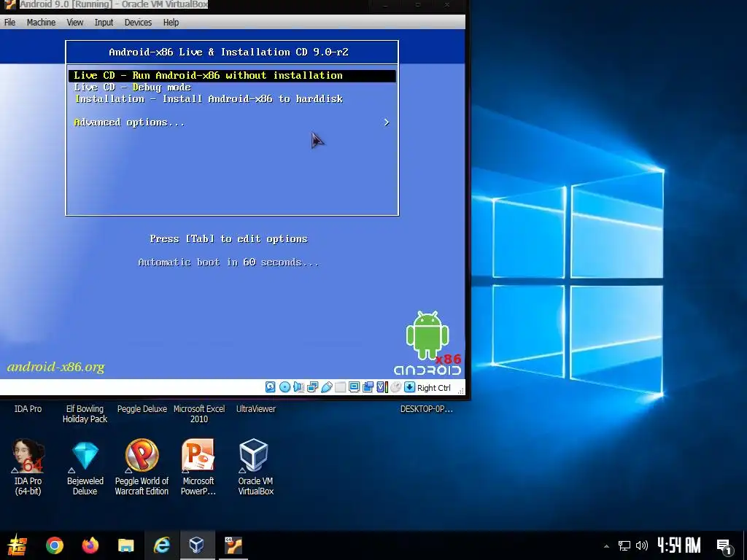This screenshot has width=747, height=560.
Task: Select Peggle World of Warcraft Edition desktop icon
Action: [142, 467]
